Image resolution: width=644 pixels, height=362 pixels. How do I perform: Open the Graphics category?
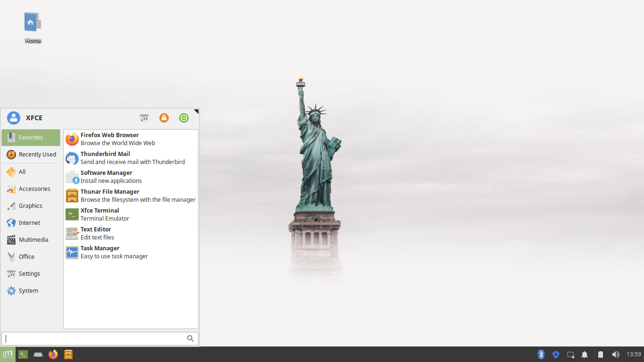(31, 206)
